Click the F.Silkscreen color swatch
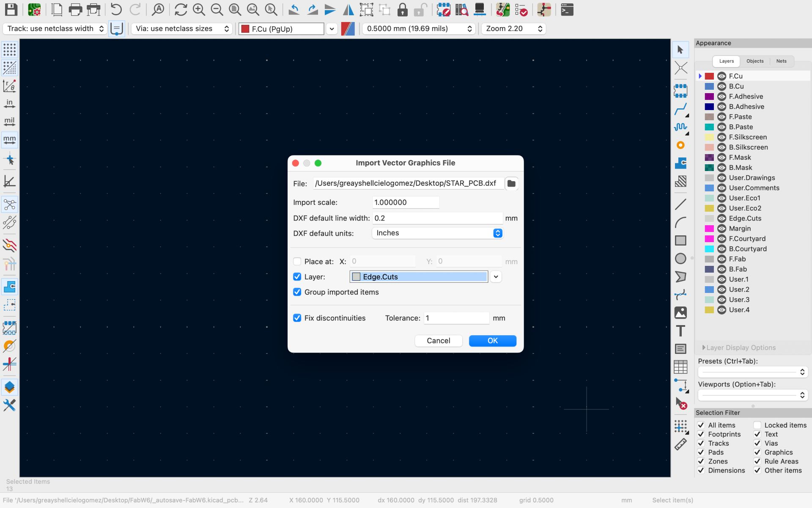The width and height of the screenshot is (812, 508). coord(709,137)
